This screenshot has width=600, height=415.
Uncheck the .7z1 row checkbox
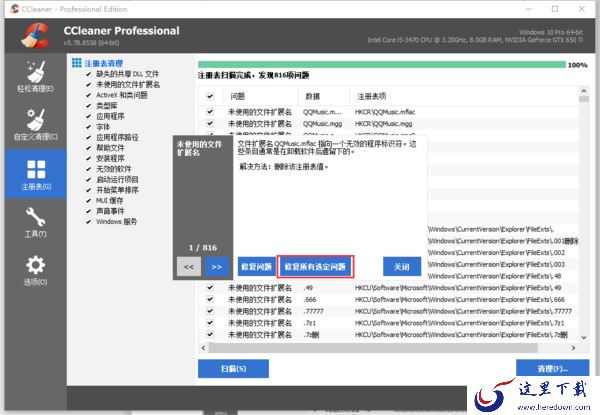(x=210, y=323)
